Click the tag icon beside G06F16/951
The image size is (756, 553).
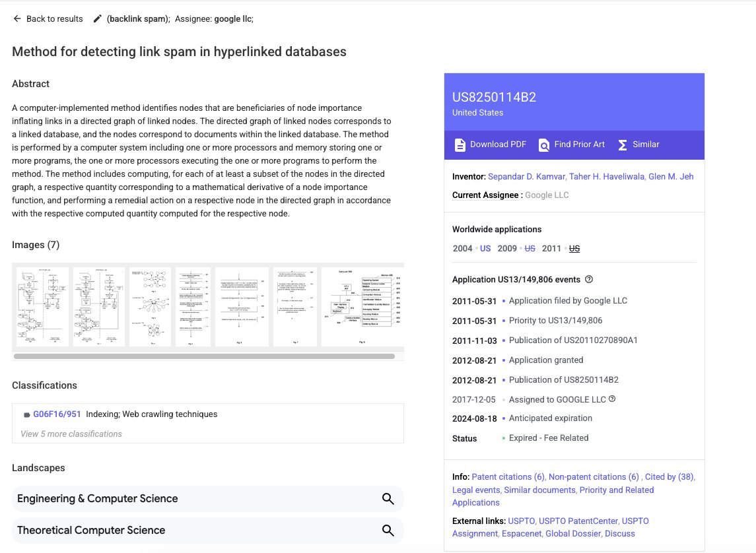(27, 414)
